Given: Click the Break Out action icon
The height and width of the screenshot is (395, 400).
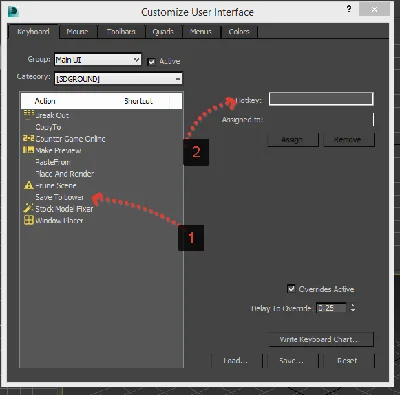Looking at the screenshot, I should tap(29, 115).
